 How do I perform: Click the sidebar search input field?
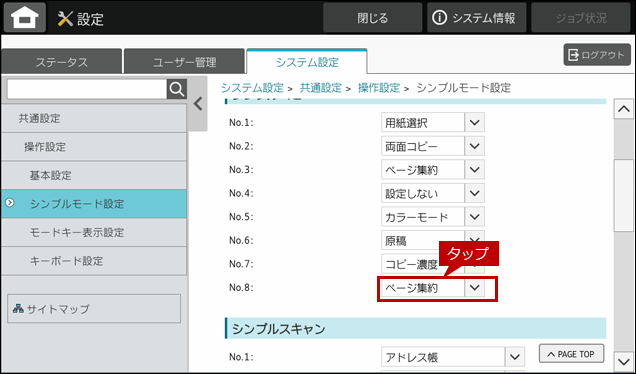point(87,89)
